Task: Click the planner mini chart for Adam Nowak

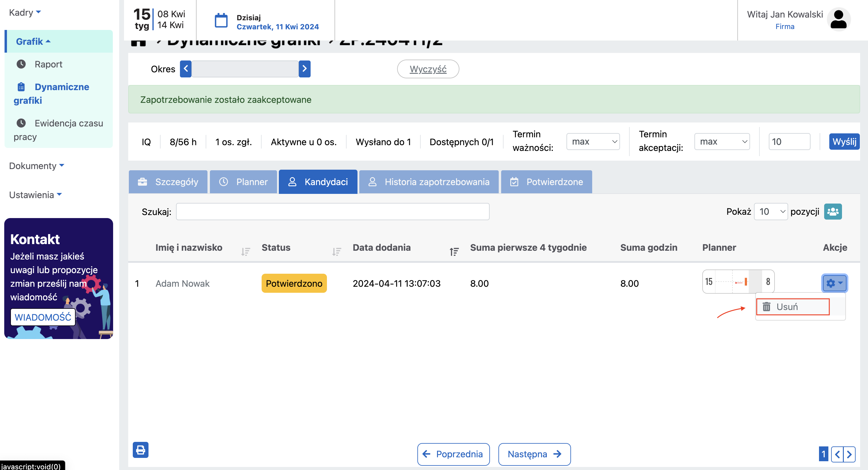Action: pyautogui.click(x=738, y=282)
